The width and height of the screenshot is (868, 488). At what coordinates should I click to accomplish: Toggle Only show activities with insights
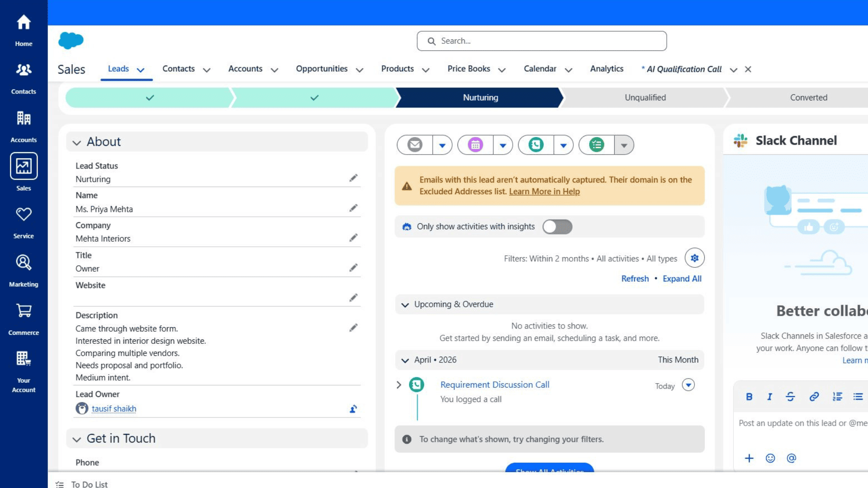point(557,227)
